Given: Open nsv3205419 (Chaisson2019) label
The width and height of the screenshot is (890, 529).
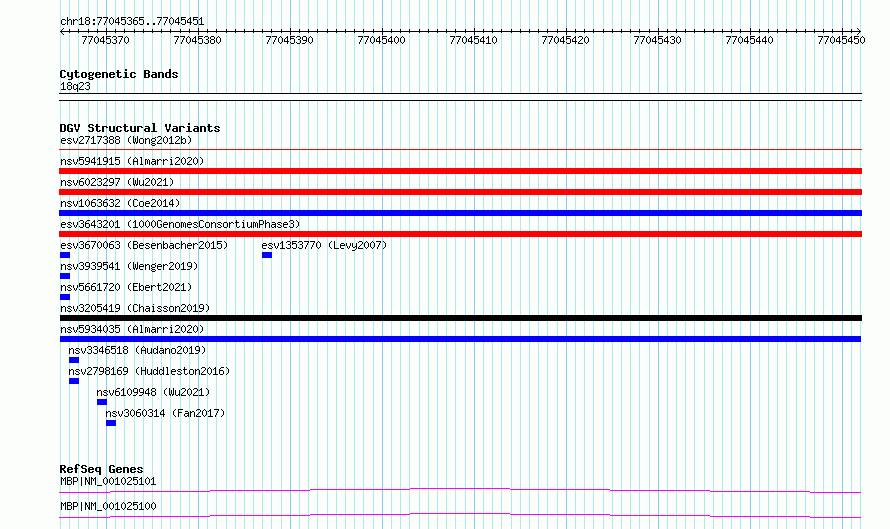Looking at the screenshot, I should point(135,308).
